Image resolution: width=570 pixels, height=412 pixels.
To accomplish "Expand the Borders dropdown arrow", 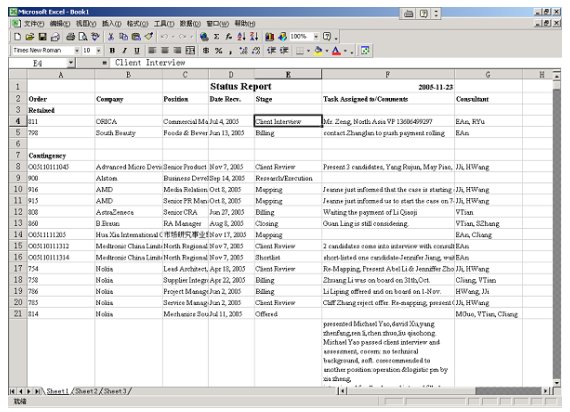I will point(308,51).
